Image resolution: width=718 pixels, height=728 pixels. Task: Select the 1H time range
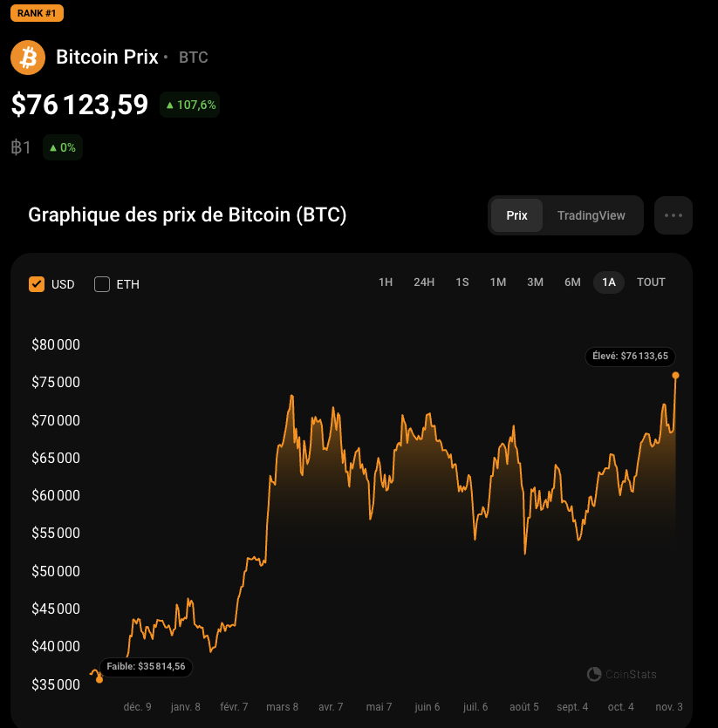386,282
